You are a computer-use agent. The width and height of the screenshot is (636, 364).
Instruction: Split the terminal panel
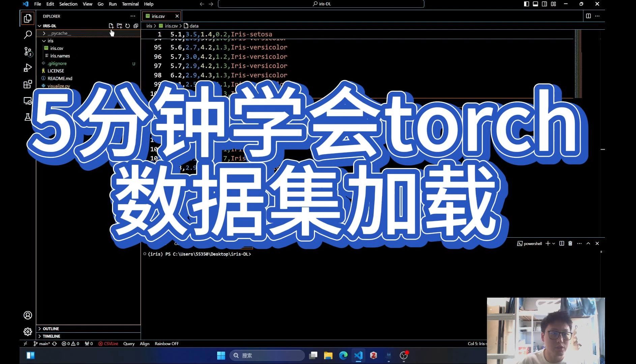[x=562, y=243]
